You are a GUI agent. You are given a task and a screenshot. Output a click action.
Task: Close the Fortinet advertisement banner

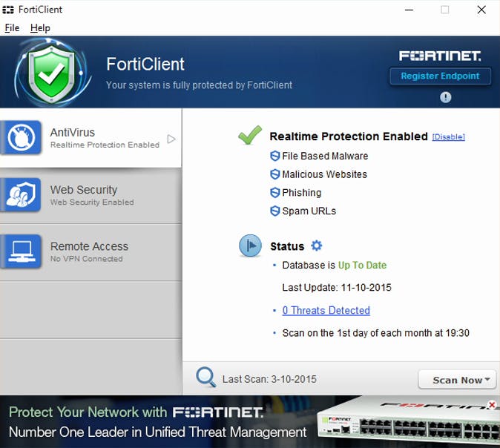pyautogui.click(x=492, y=405)
